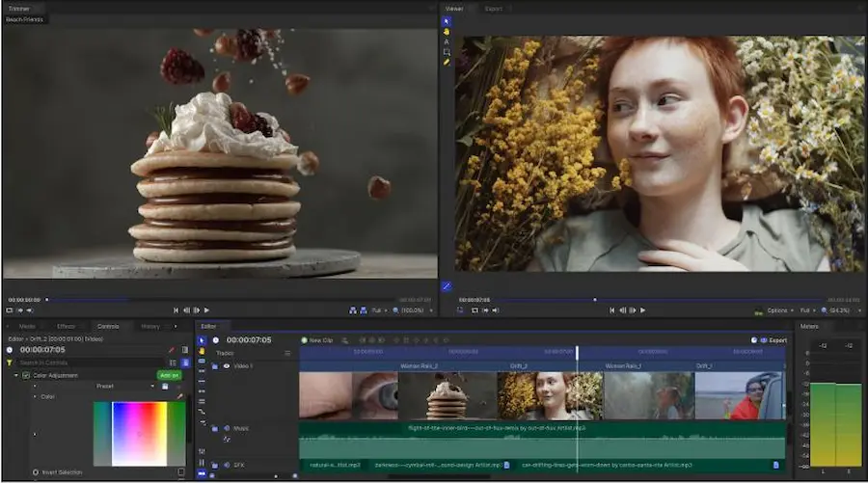Switch to the Trimmer tab
Viewport: 868px width, 483px height.
tap(19, 9)
